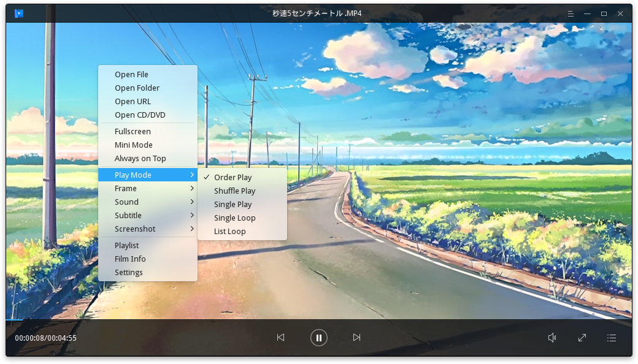Click Open URL menu entry
Viewport: 638px width, 364px height.
pyautogui.click(x=148, y=102)
